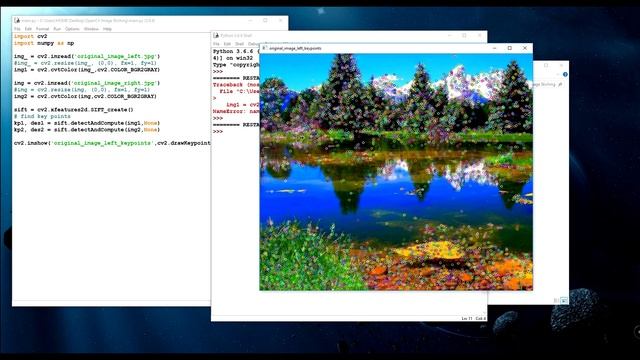Click the keypoints landscape image in the viewer window
The height and width of the screenshot is (360, 640).
pos(396,172)
